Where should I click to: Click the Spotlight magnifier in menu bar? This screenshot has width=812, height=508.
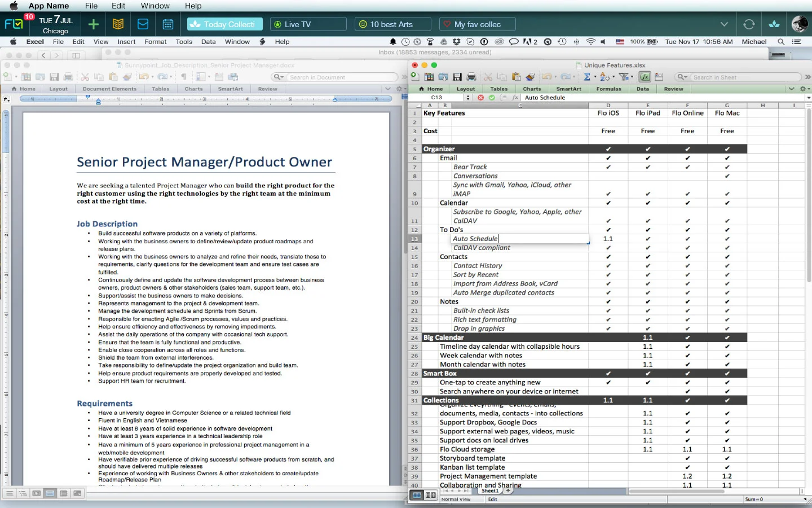pyautogui.click(x=781, y=42)
